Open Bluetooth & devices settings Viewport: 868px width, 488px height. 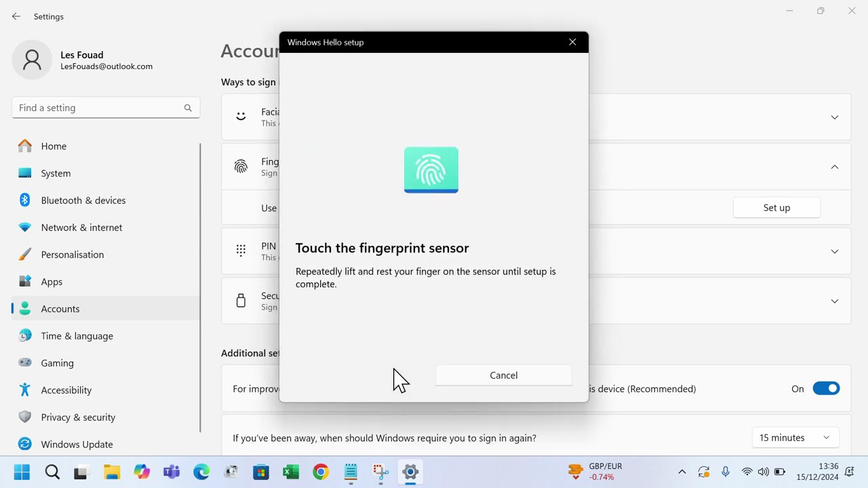click(105, 200)
